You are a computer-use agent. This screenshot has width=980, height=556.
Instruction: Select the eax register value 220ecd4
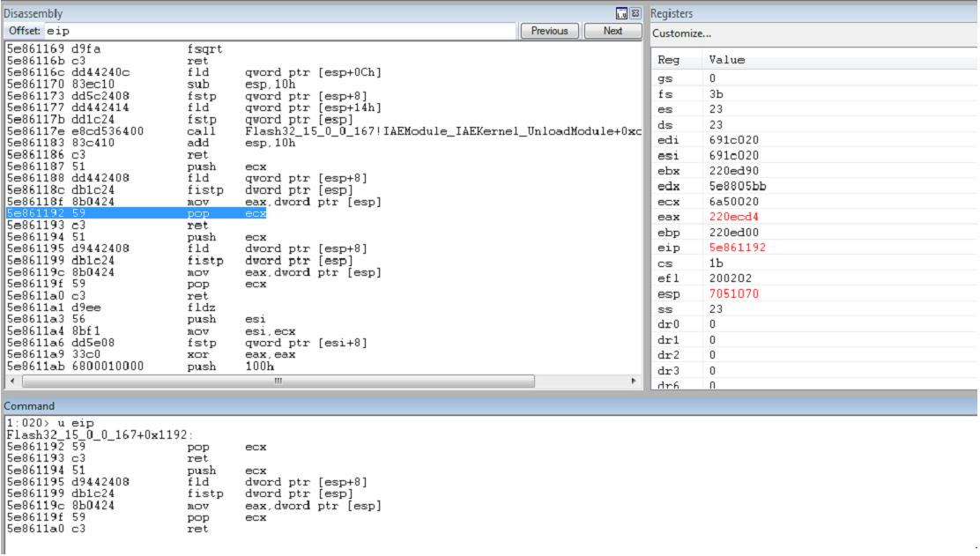tap(734, 217)
